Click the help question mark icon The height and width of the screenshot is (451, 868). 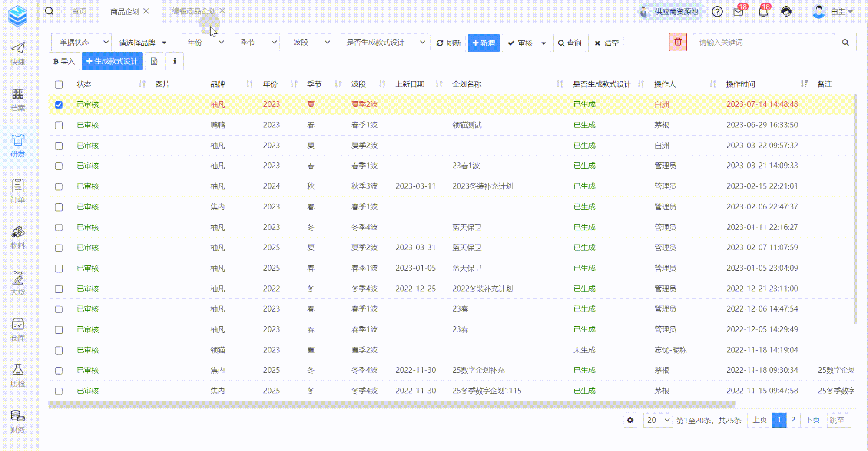point(717,12)
